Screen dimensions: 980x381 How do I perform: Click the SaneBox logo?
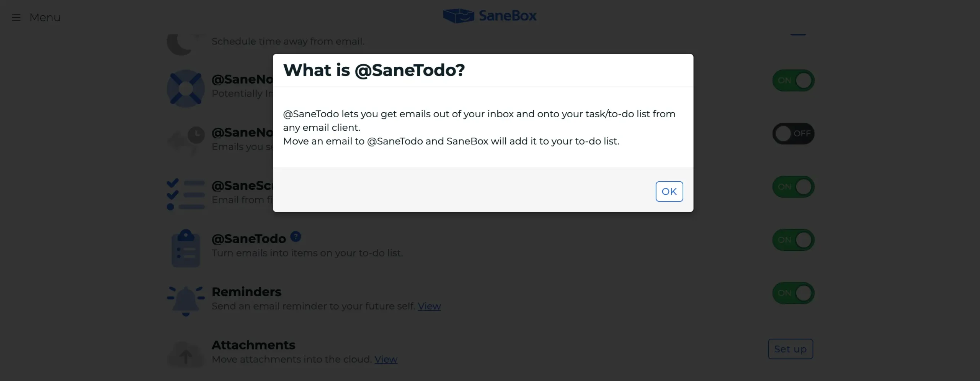pyautogui.click(x=490, y=16)
